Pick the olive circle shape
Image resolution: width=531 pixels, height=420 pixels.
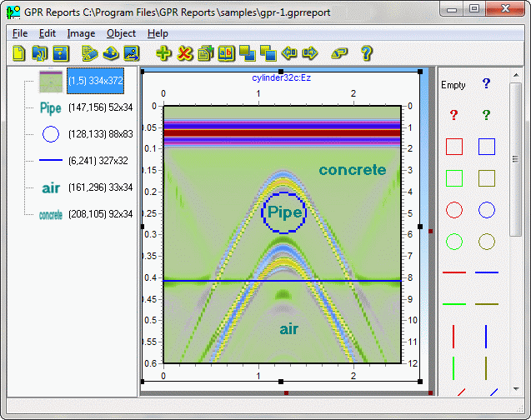487,242
